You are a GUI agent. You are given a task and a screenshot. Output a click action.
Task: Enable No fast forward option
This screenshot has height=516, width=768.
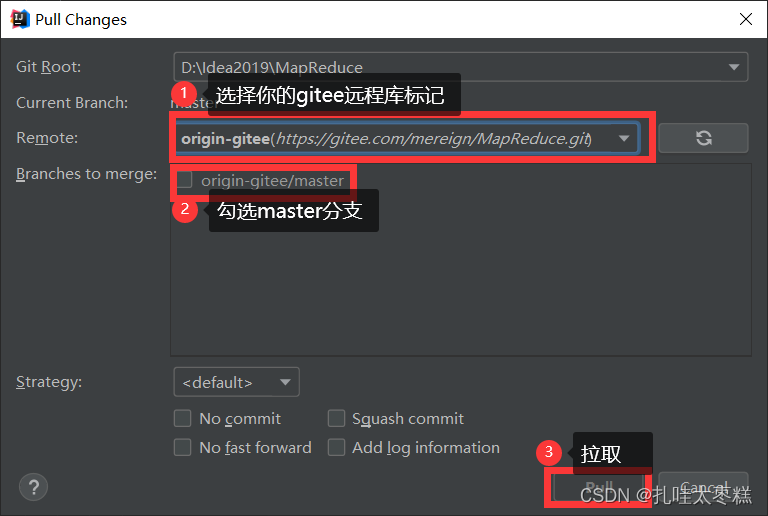click(183, 447)
